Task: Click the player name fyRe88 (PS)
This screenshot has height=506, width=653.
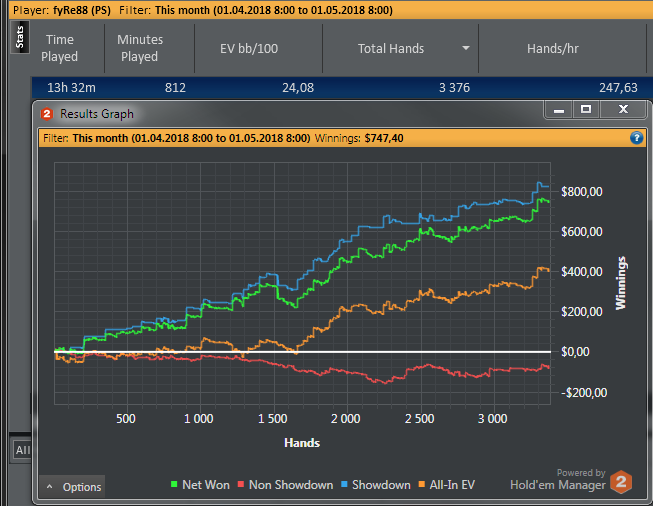Action: (82, 10)
